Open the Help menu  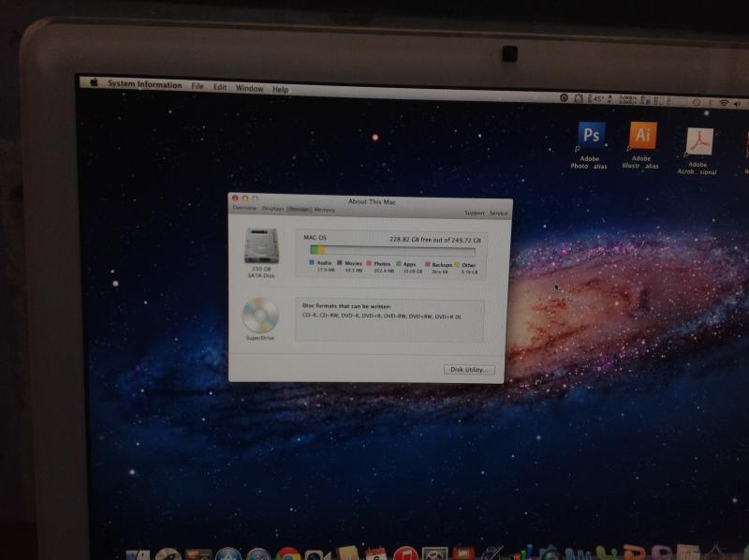pyautogui.click(x=280, y=89)
